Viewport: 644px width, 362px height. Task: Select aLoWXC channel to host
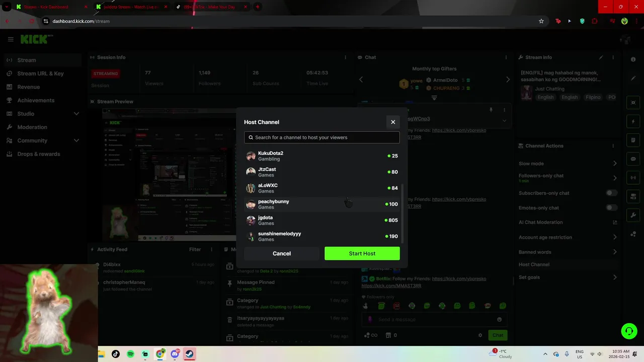tap(322, 188)
